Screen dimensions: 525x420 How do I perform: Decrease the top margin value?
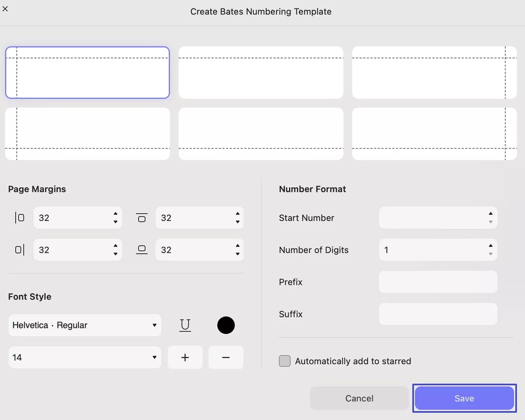point(237,222)
